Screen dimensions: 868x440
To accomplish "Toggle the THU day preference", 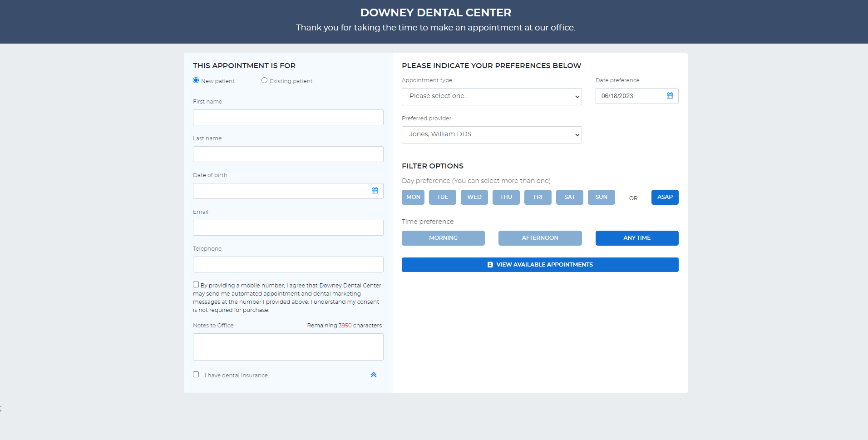I will click(506, 197).
